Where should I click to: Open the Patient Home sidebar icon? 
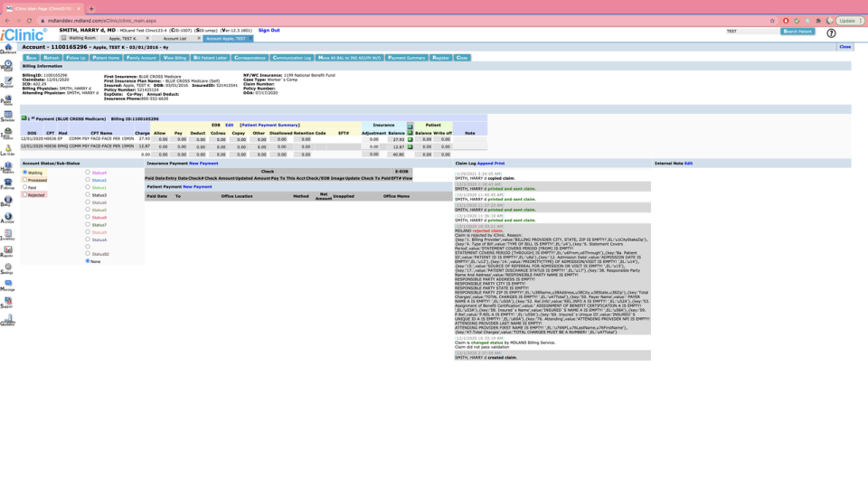coord(8,100)
